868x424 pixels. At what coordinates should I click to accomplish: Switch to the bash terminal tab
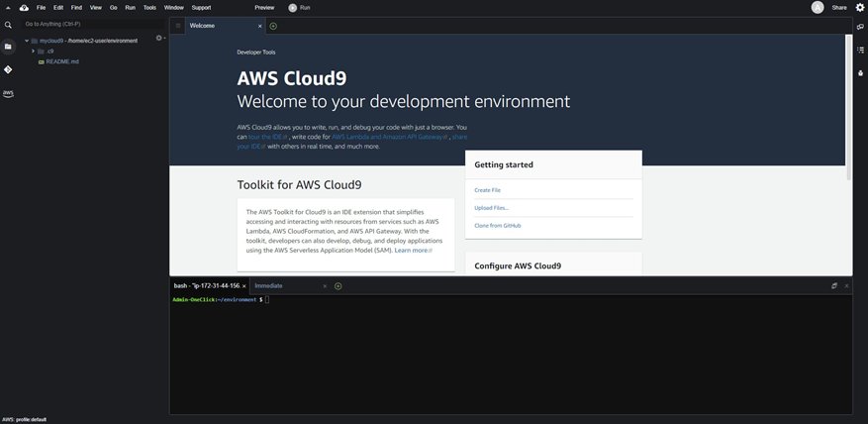(x=209, y=286)
